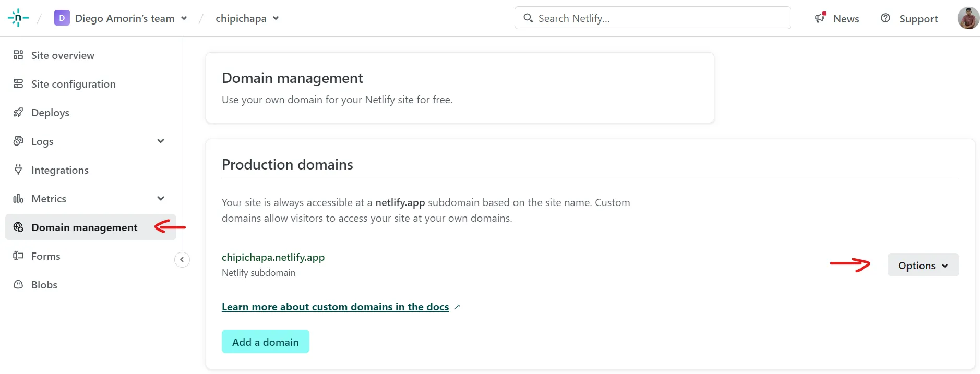Screen dimensions: 980x374
Task: Open Site configuration
Action: click(74, 84)
